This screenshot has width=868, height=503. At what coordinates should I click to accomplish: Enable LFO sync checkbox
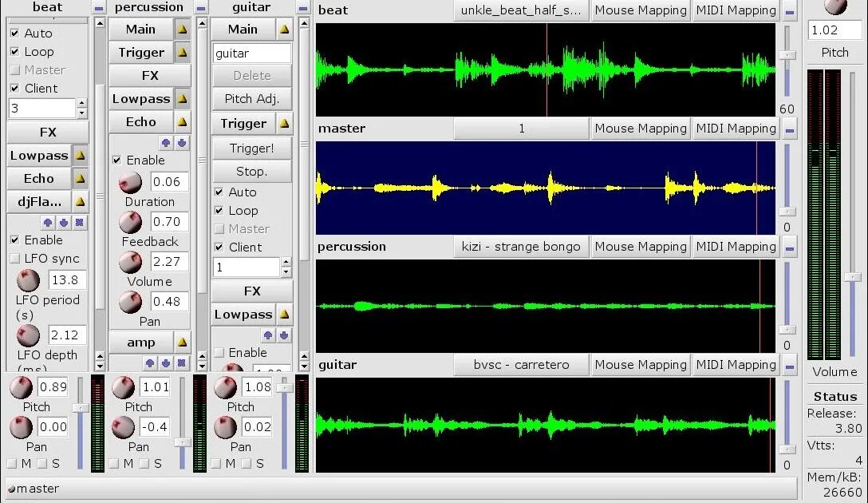pos(15,258)
